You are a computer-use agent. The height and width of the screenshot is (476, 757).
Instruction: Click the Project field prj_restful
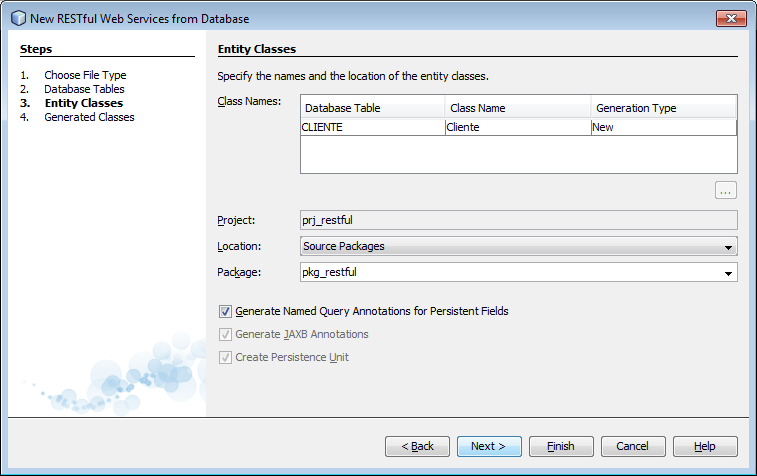(x=518, y=220)
